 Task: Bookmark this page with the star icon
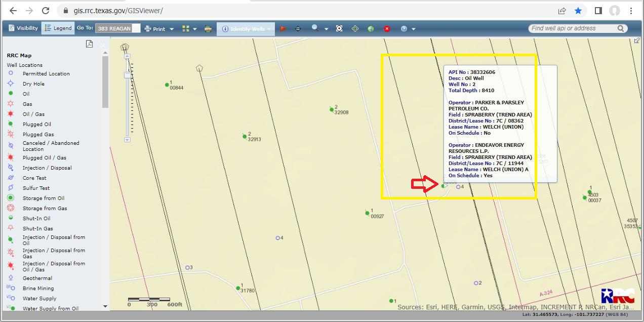click(x=578, y=11)
